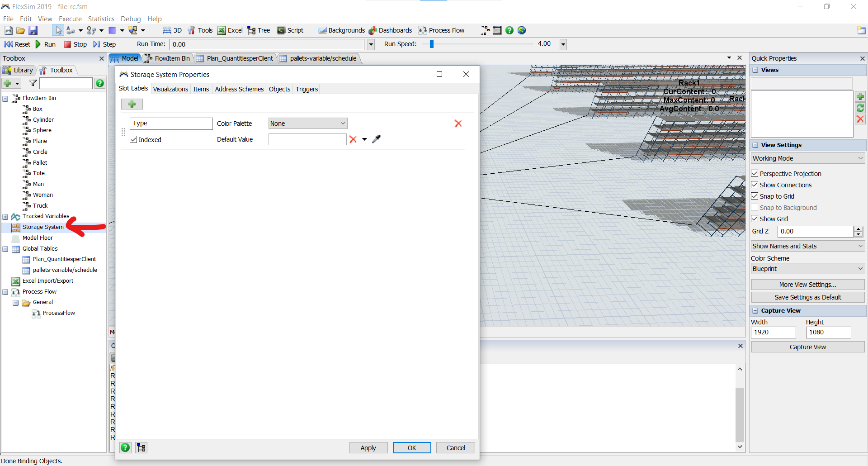
Task: Click the Apply button
Action: 368,448
